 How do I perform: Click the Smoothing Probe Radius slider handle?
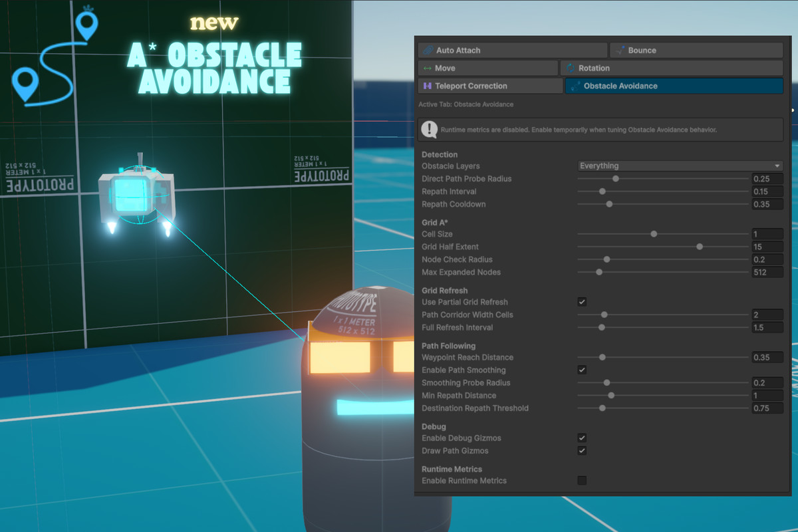pos(606,382)
